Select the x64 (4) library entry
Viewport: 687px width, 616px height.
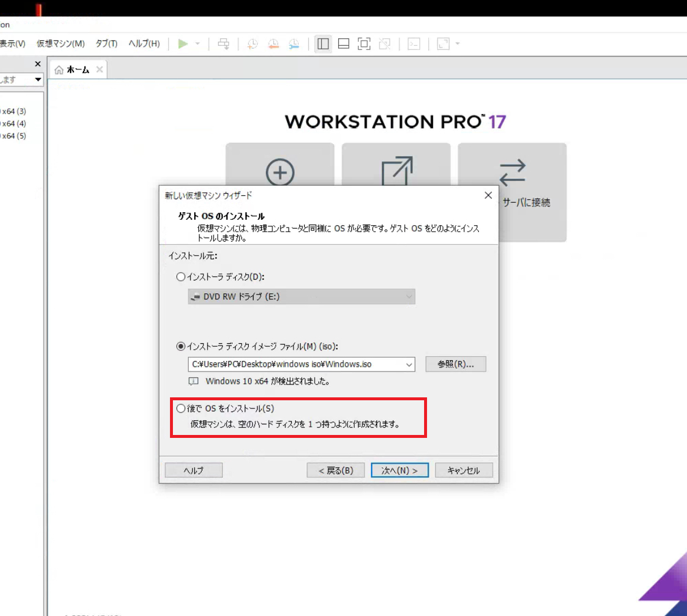click(x=13, y=123)
